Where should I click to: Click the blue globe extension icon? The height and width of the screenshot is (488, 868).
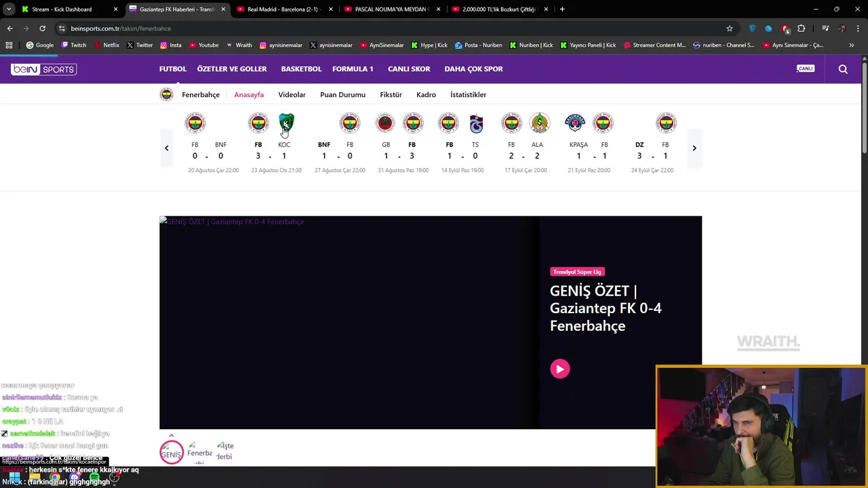click(x=768, y=28)
